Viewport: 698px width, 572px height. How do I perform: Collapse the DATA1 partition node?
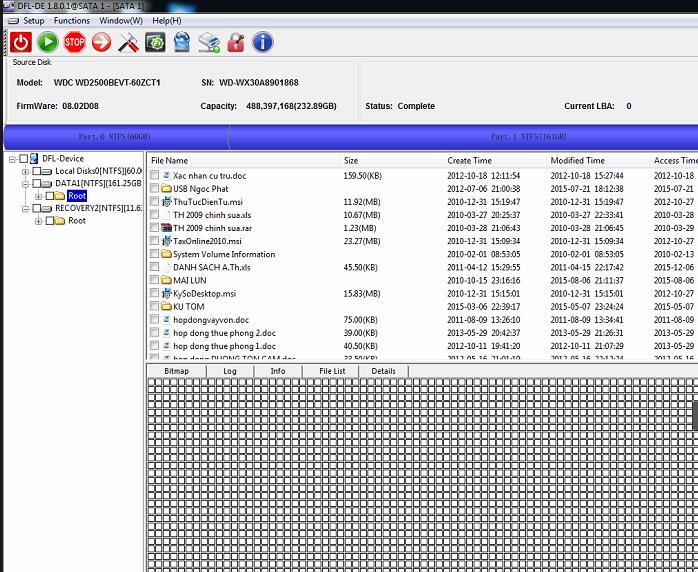[25, 184]
